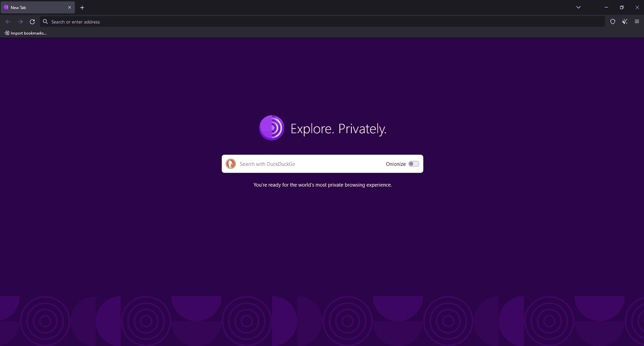This screenshot has height=346, width=644.
Task: Open the hamburger application menu
Action: tap(637, 21)
